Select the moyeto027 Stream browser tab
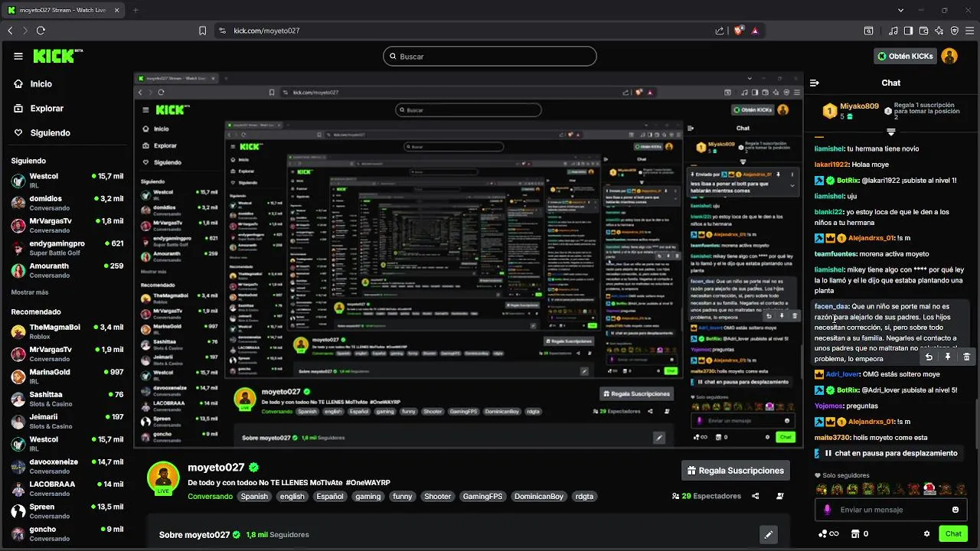Image resolution: width=980 pixels, height=551 pixels. click(x=64, y=10)
